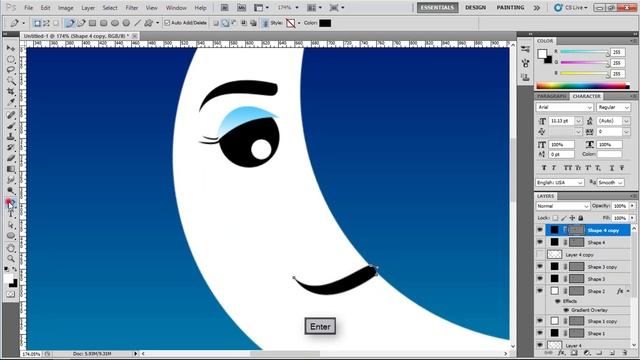Hide the Shape 4 copy layer
Image resolution: width=640 pixels, height=360 pixels.
coord(540,230)
